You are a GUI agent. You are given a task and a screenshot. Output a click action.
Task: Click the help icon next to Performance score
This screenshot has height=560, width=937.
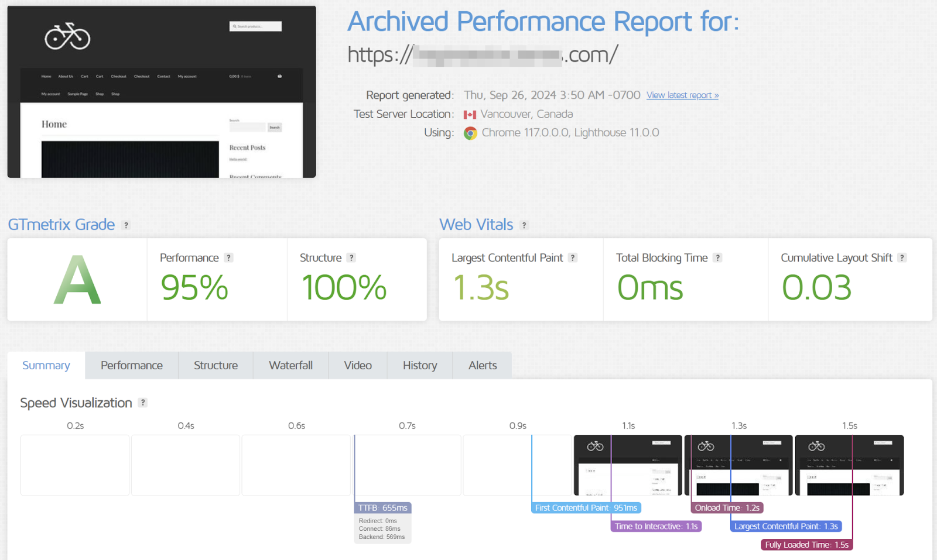[x=229, y=257]
